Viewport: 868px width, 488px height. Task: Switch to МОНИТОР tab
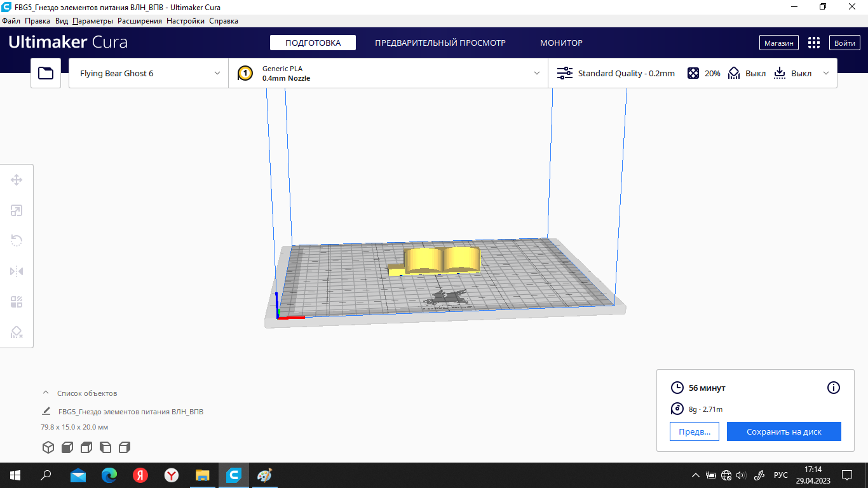[561, 43]
